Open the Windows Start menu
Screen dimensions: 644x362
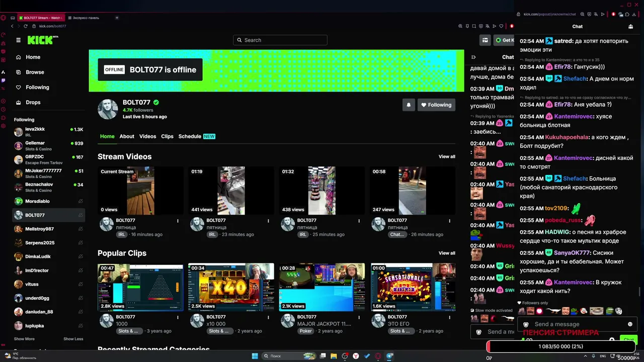(255, 356)
